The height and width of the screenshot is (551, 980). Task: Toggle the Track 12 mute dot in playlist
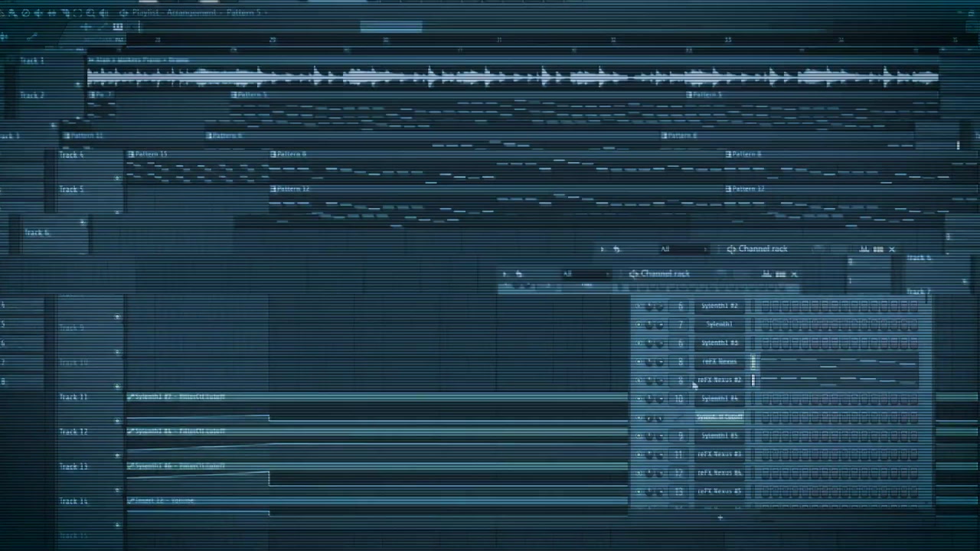coord(117,455)
